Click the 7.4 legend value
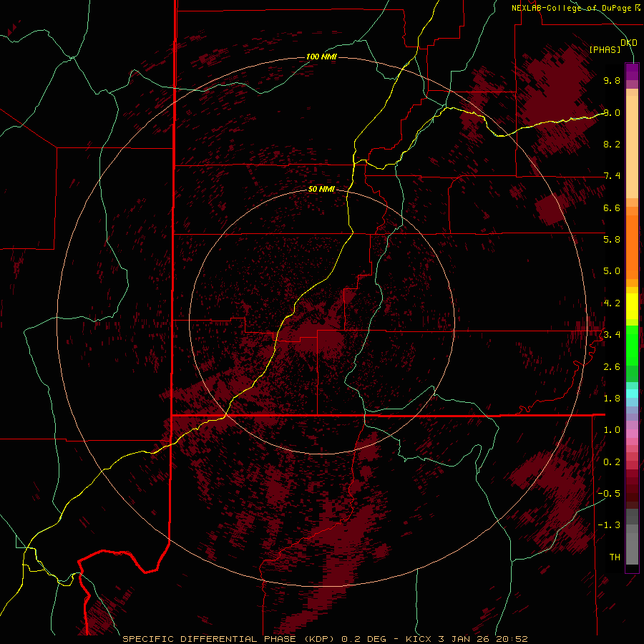Viewport: 644px width, 644px height. coord(612,176)
